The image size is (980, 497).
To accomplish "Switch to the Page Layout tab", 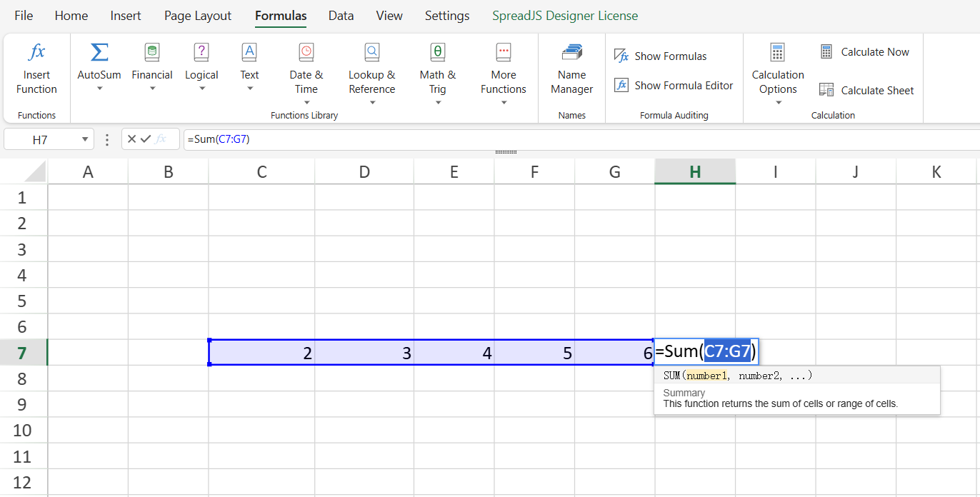I will (198, 16).
